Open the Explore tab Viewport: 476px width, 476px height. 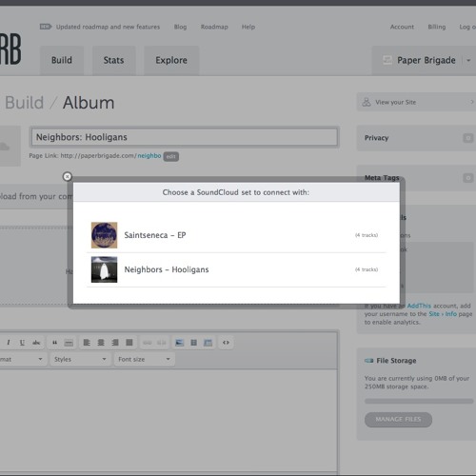pyautogui.click(x=171, y=60)
